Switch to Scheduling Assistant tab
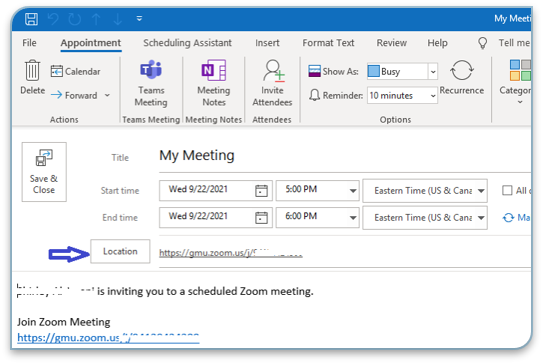 pyautogui.click(x=187, y=43)
